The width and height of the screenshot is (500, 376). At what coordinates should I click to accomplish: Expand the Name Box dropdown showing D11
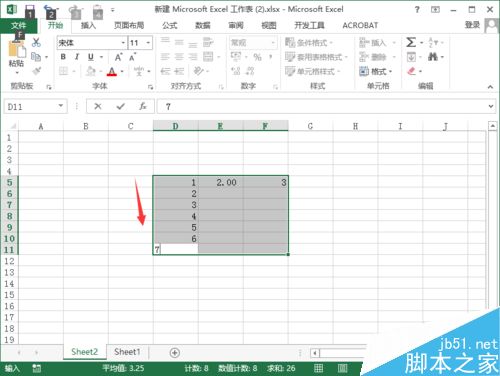[61, 106]
